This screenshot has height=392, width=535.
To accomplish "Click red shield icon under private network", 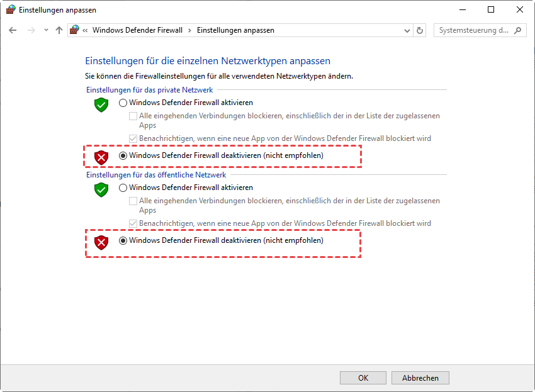I will (101, 157).
